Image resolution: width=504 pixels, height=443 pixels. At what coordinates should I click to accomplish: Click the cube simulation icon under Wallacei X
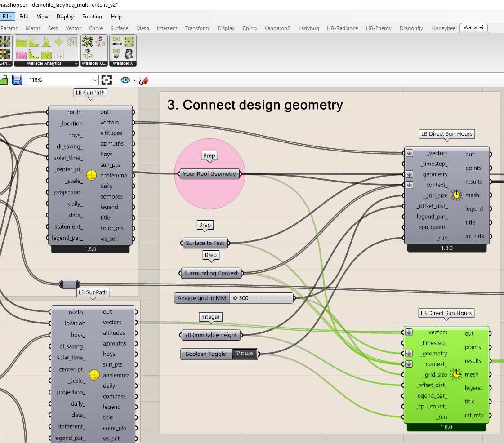click(116, 56)
